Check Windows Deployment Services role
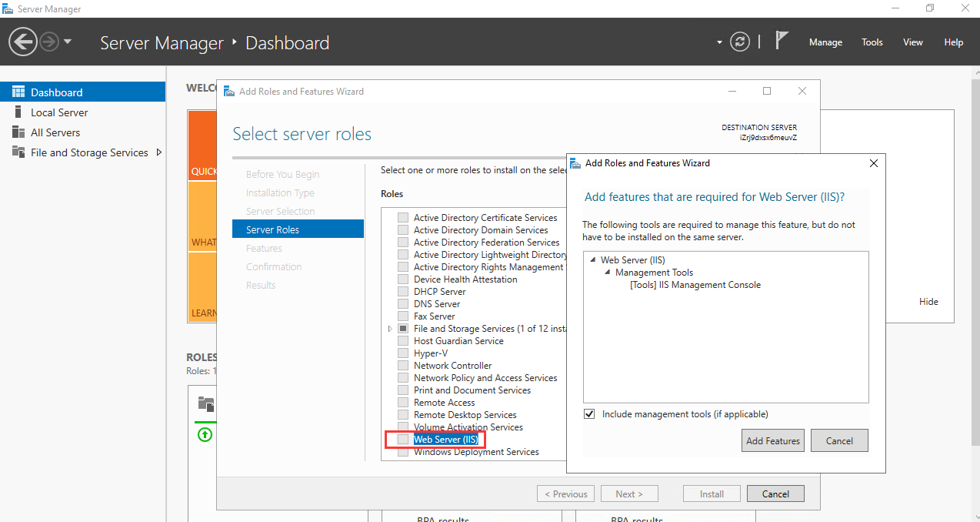This screenshot has width=980, height=522. (x=403, y=451)
